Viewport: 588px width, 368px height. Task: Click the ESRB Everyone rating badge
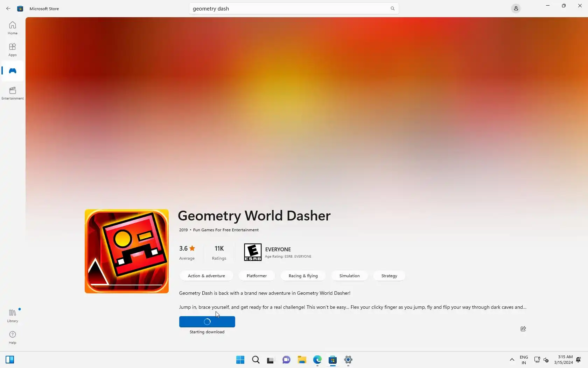253,252
